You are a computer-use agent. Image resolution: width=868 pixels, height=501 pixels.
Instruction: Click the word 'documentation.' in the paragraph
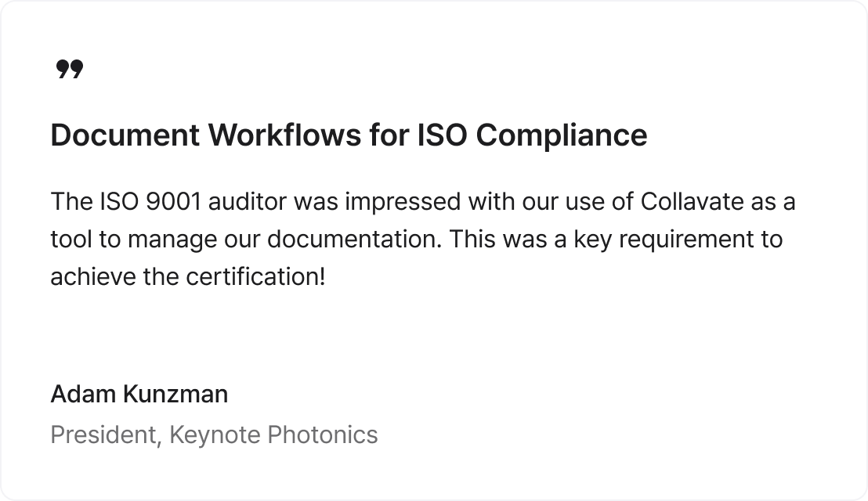click(354, 240)
